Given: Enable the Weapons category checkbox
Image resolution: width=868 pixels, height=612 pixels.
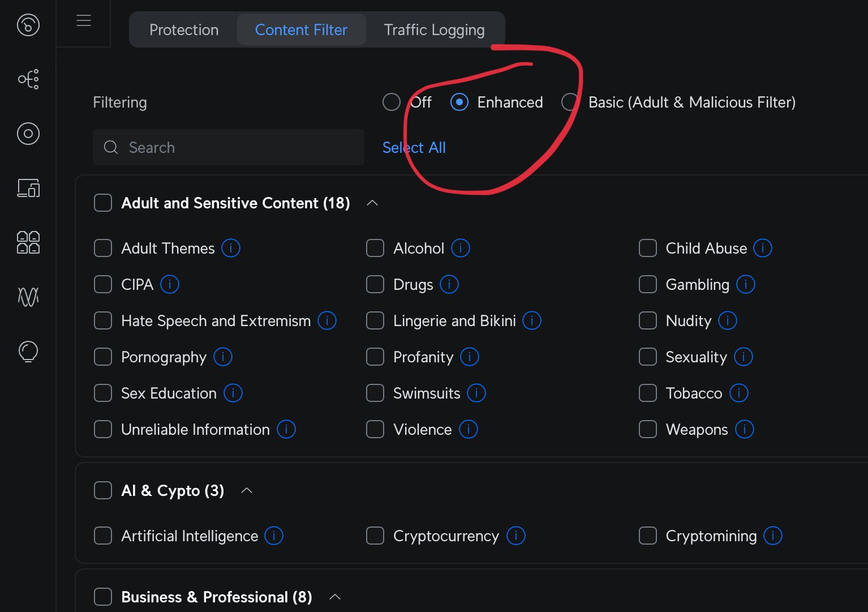Looking at the screenshot, I should (648, 430).
